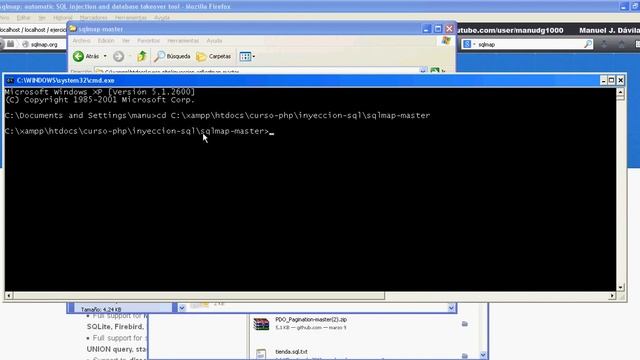640x360 pixels.
Task: Click the Forward arrow in sqlmap-master Explorer
Action: point(118,56)
